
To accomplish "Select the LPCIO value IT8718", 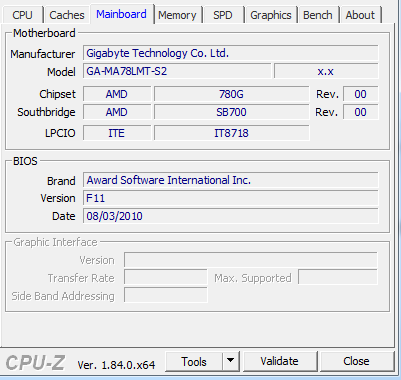I will tap(231, 133).
